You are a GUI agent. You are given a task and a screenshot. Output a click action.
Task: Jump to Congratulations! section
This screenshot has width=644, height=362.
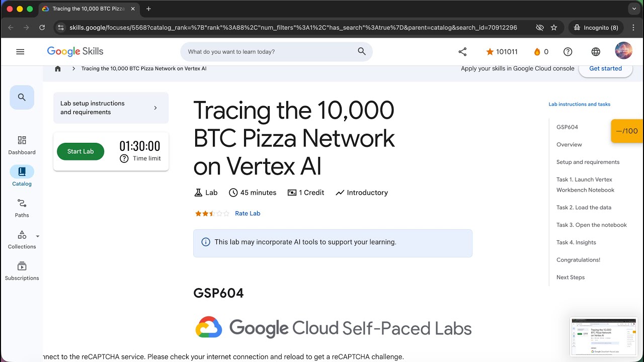tap(578, 260)
